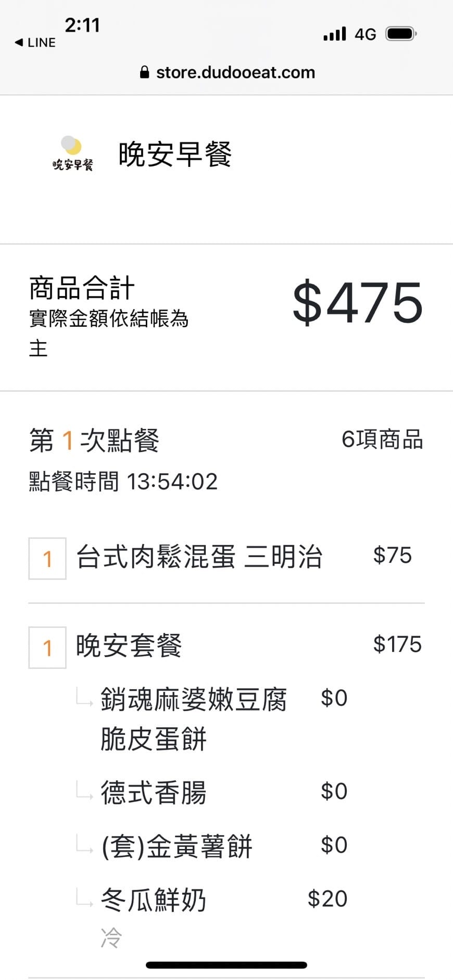453x980 pixels.
Task: Tap the 6項商品 item count
Action: tap(382, 440)
